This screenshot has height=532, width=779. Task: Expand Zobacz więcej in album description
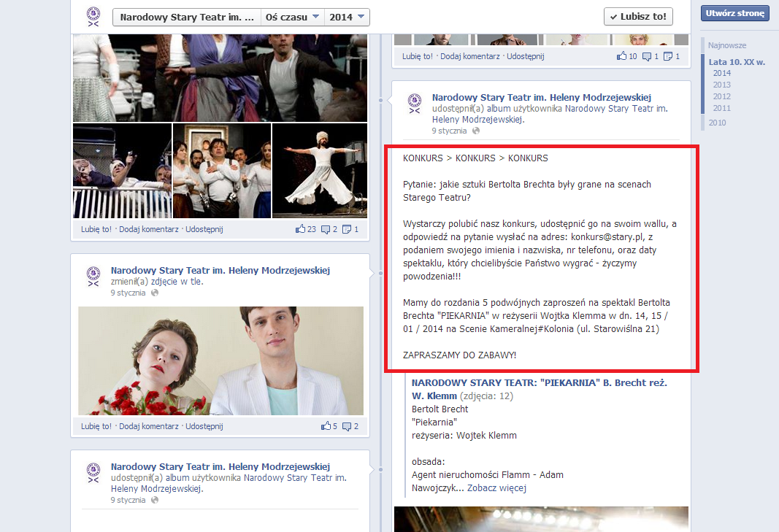tap(496, 488)
